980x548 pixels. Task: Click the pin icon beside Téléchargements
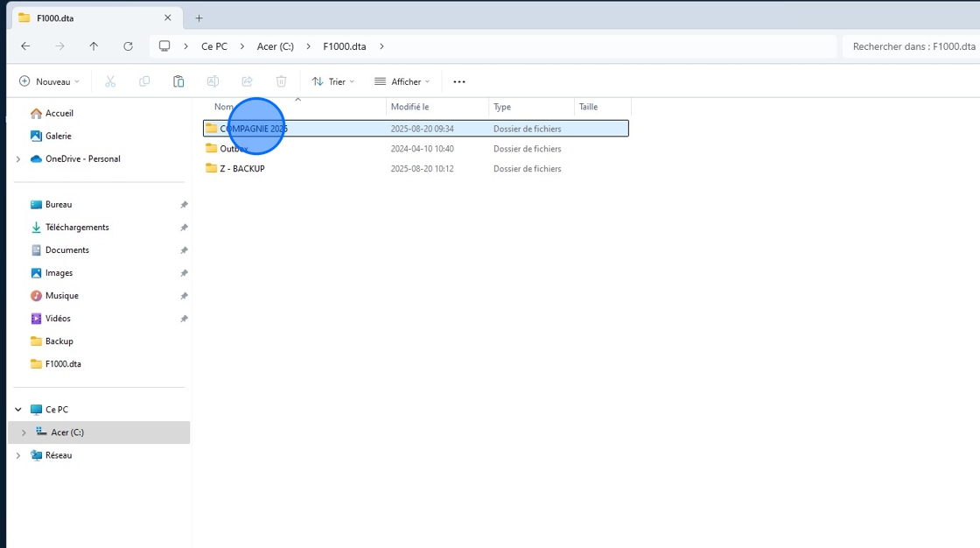[184, 228]
